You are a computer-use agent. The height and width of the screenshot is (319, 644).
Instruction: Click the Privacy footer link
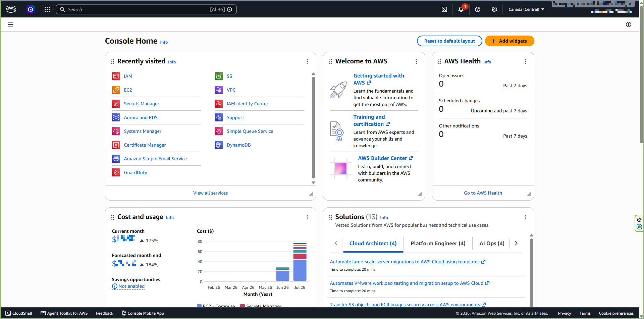tap(565, 313)
